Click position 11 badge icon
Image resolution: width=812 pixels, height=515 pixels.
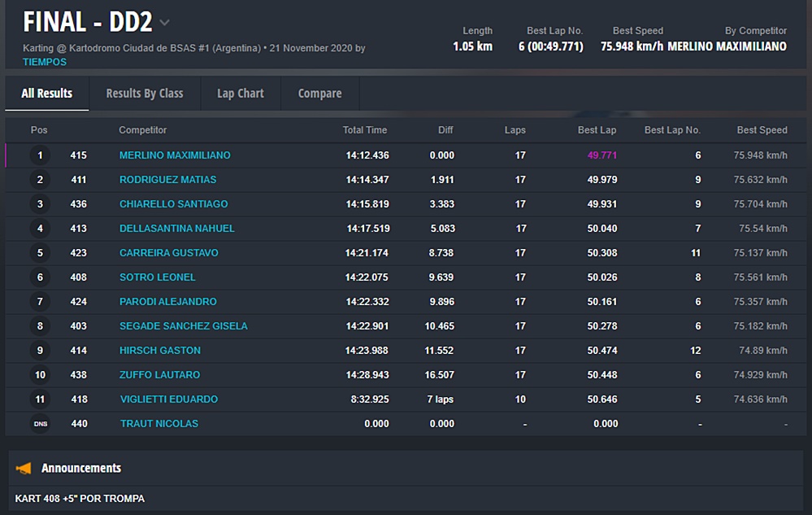pyautogui.click(x=40, y=399)
